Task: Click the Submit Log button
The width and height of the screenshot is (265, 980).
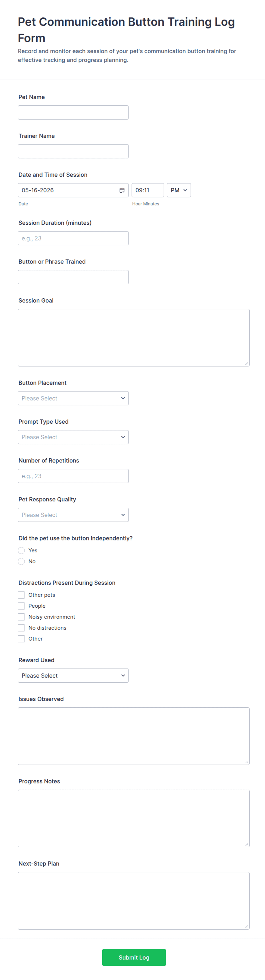Action: [x=134, y=957]
